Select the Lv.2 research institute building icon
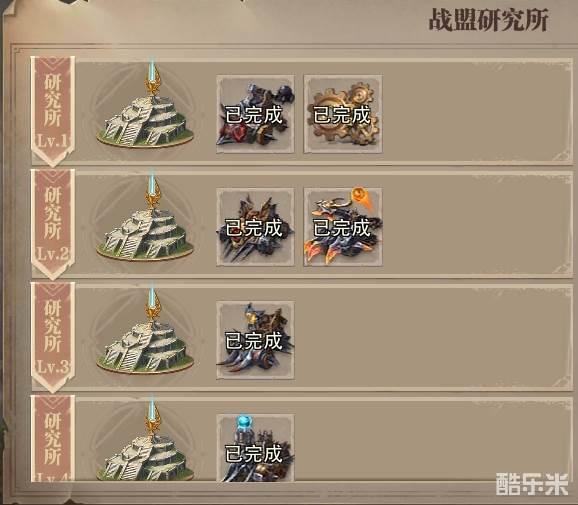This screenshot has width=578, height=505. point(145,219)
